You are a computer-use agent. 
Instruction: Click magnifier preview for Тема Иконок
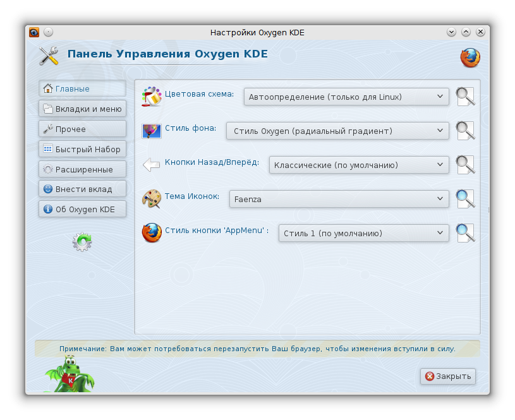point(466,199)
